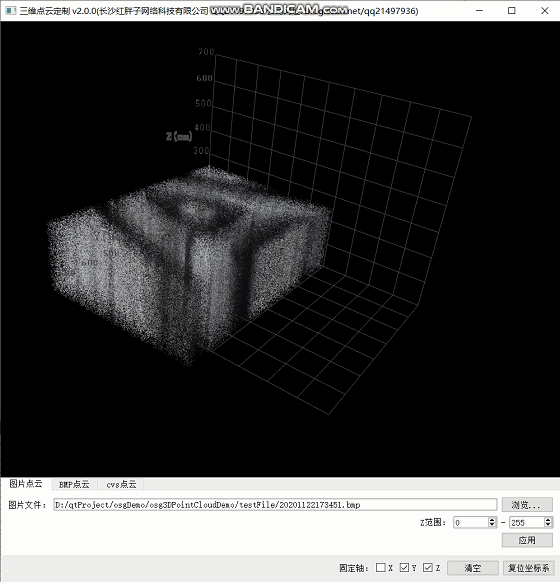
Task: Uncheck the fixed axis Z checkbox
Action: [x=428, y=568]
